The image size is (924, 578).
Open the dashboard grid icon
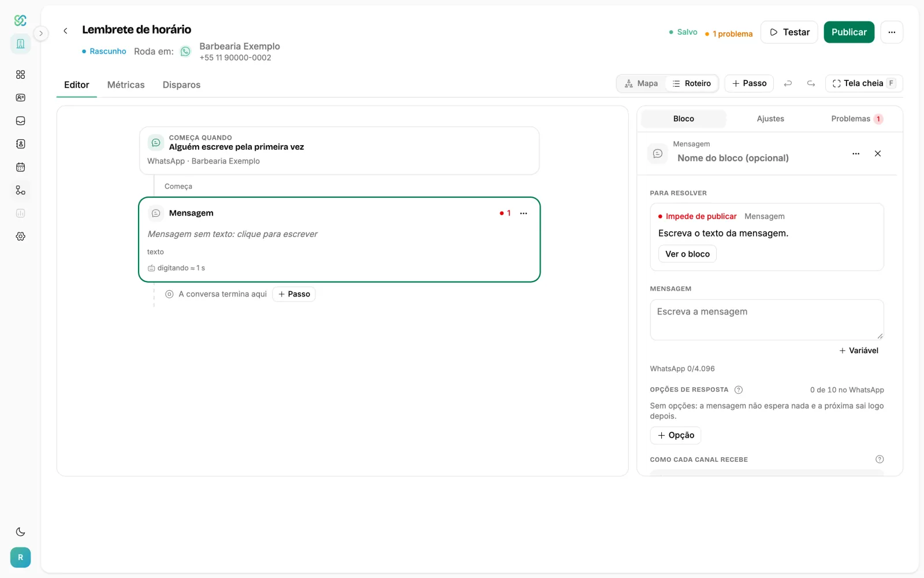point(20,75)
